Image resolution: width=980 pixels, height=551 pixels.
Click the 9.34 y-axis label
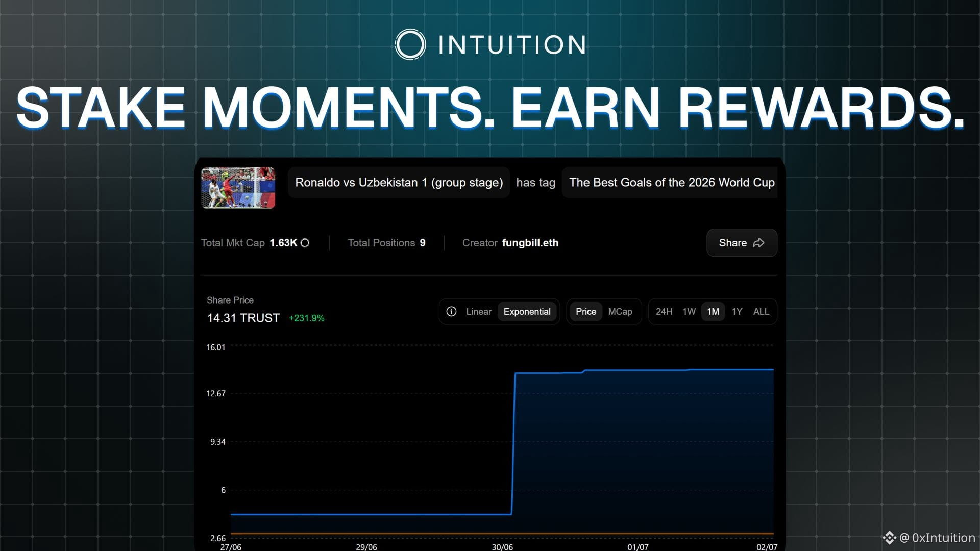pos(218,442)
